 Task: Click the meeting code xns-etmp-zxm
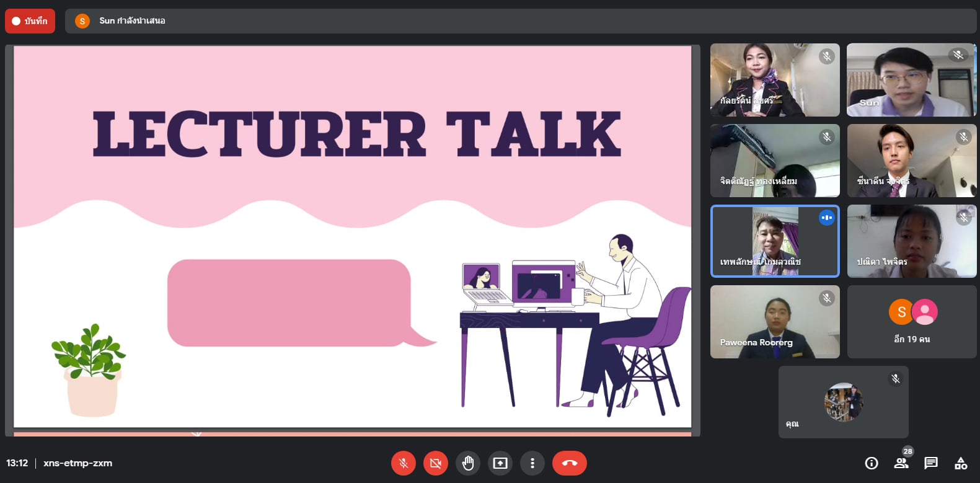point(77,463)
